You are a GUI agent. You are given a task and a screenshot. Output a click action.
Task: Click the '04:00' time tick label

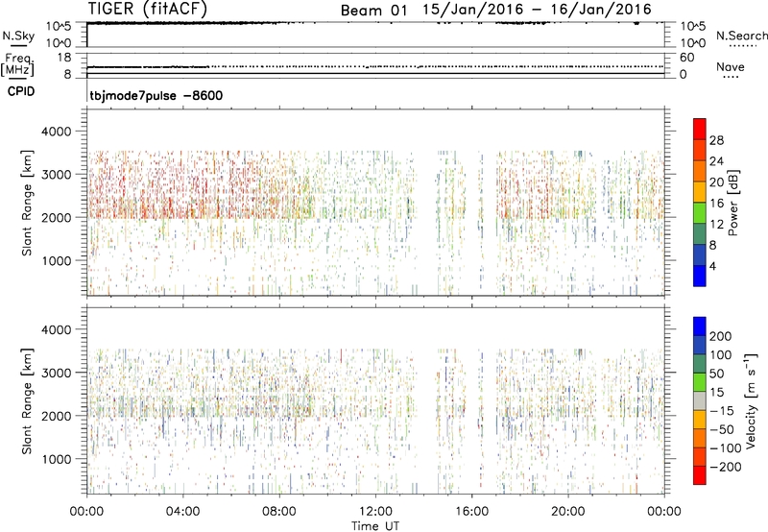(182, 512)
